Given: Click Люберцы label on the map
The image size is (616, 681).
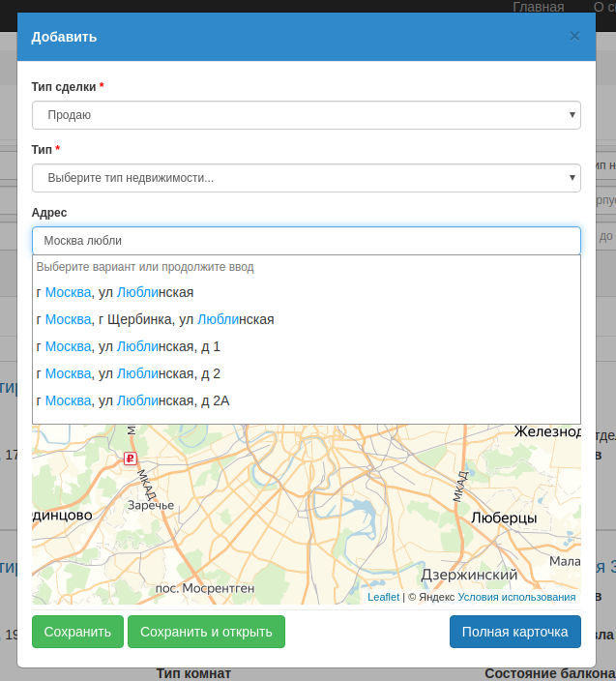Looking at the screenshot, I should (x=504, y=518).
